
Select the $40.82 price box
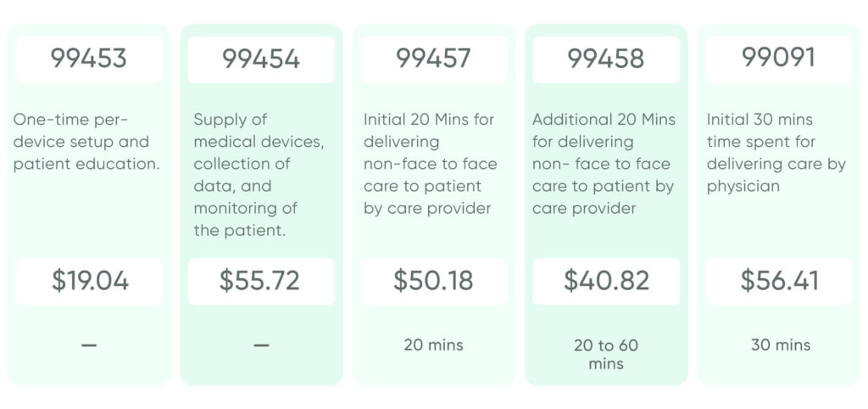click(606, 281)
